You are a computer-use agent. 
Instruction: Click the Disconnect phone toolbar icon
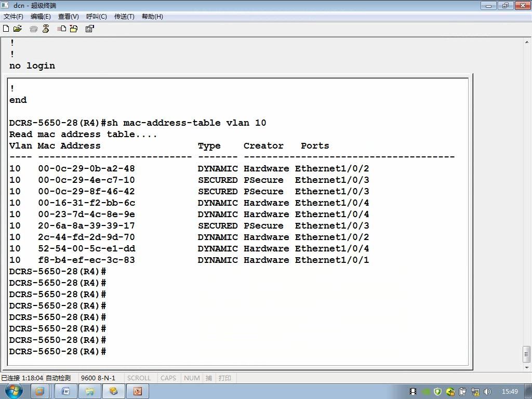46,29
